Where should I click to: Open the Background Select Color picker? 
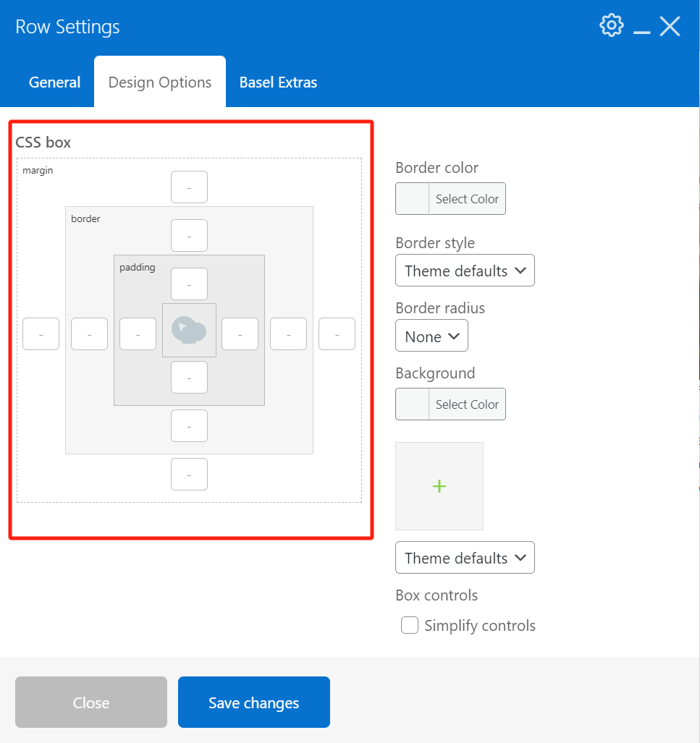450,404
